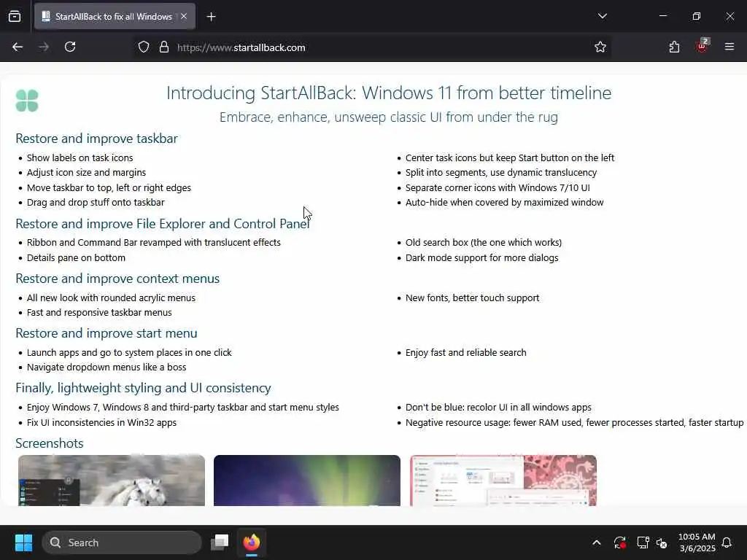Image resolution: width=747 pixels, height=560 pixels.
Task: Open Task View on the taskbar
Action: (220, 542)
